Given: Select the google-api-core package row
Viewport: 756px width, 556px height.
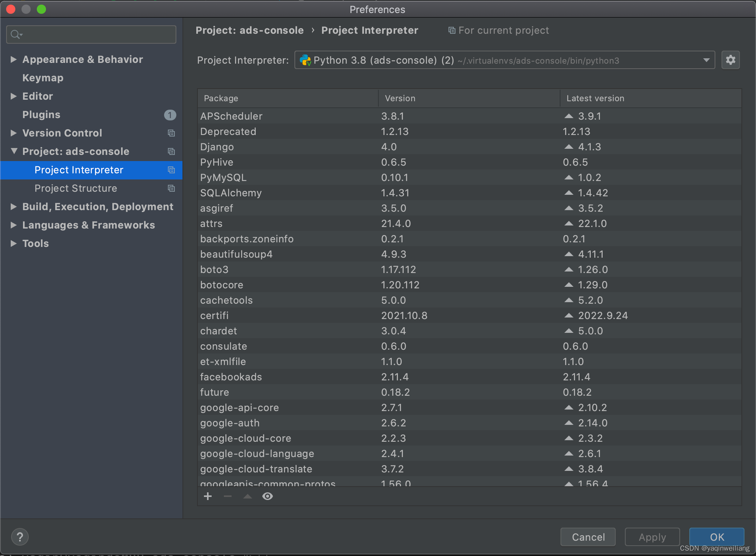Looking at the screenshot, I should [x=470, y=408].
